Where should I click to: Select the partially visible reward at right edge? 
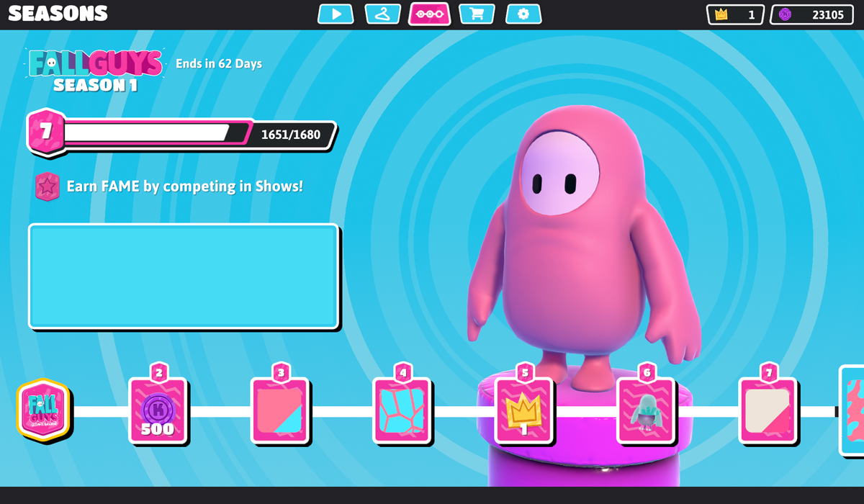click(x=852, y=410)
